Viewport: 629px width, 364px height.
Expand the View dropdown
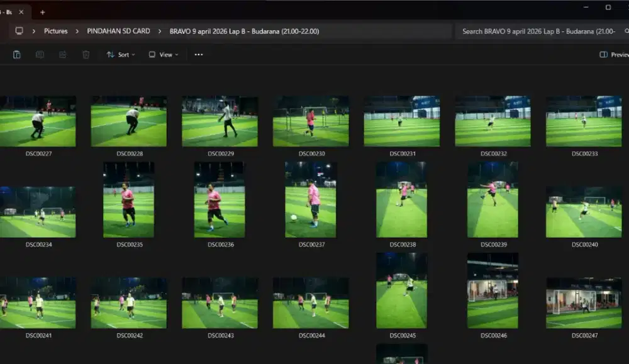(x=163, y=55)
